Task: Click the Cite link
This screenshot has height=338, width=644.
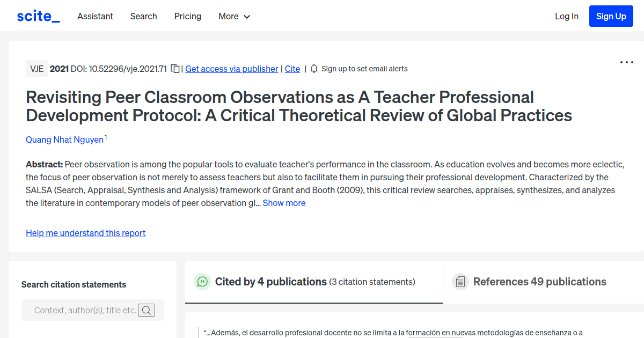Action: pyautogui.click(x=292, y=69)
